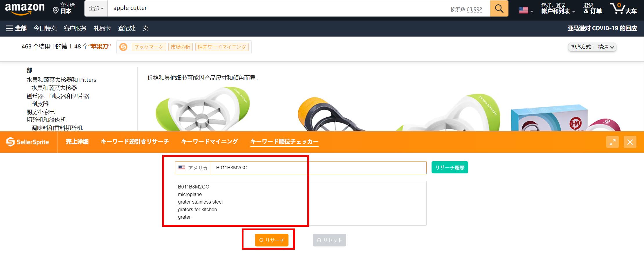Open the hamburger 全部 menu
The image size is (644, 254).
tap(16, 28)
